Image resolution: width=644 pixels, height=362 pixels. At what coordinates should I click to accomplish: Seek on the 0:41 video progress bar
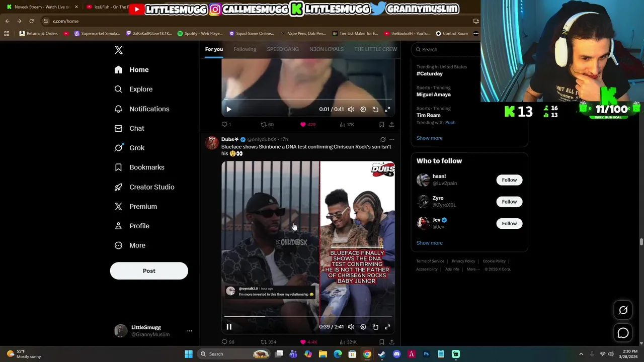click(x=308, y=99)
